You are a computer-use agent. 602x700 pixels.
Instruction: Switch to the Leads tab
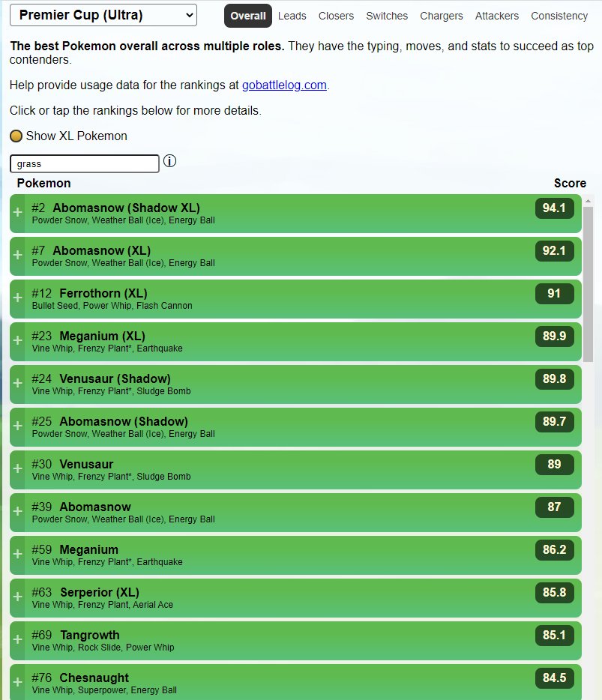(x=292, y=16)
